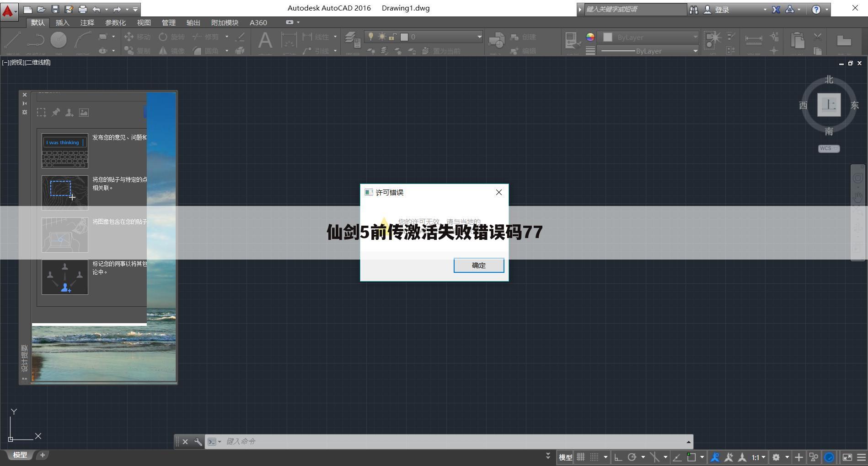Redo the last undone action
The image size is (868, 466).
(x=118, y=9)
